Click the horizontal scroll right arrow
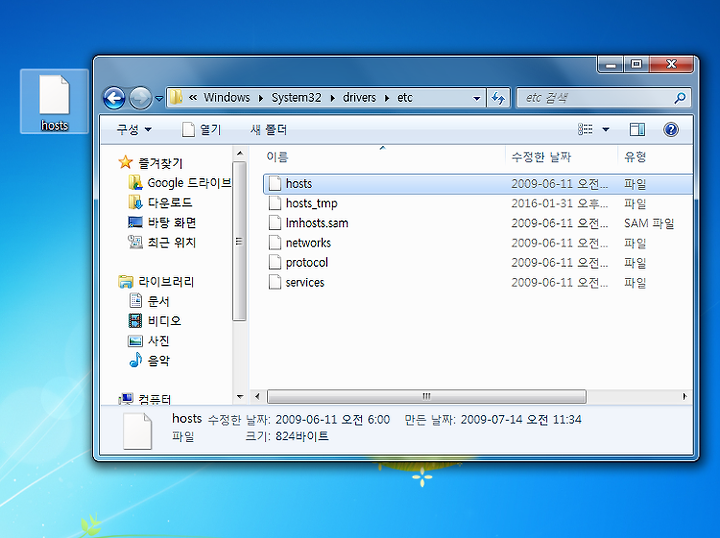The width and height of the screenshot is (720, 538). click(685, 396)
